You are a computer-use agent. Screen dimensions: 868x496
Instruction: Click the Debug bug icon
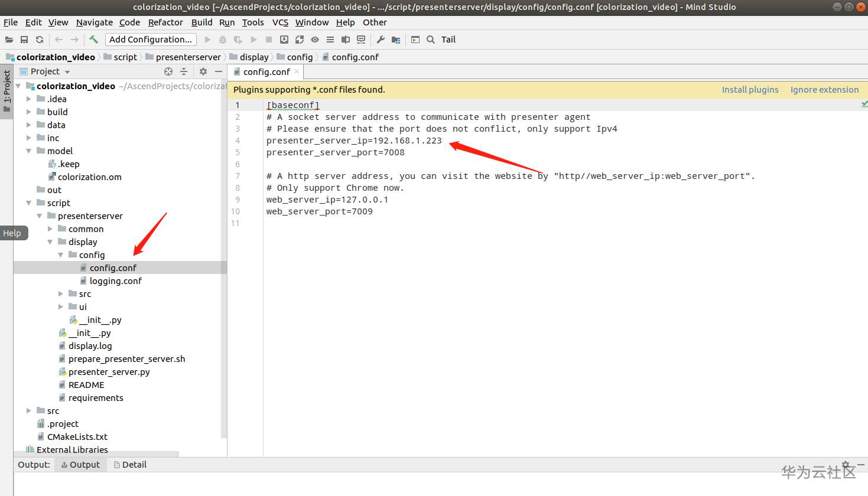[223, 40]
